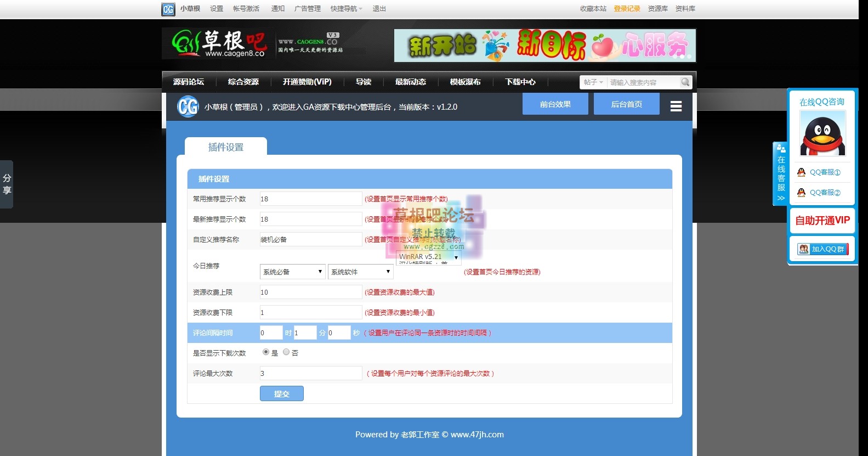Open the 分享 share side tab

7,184
